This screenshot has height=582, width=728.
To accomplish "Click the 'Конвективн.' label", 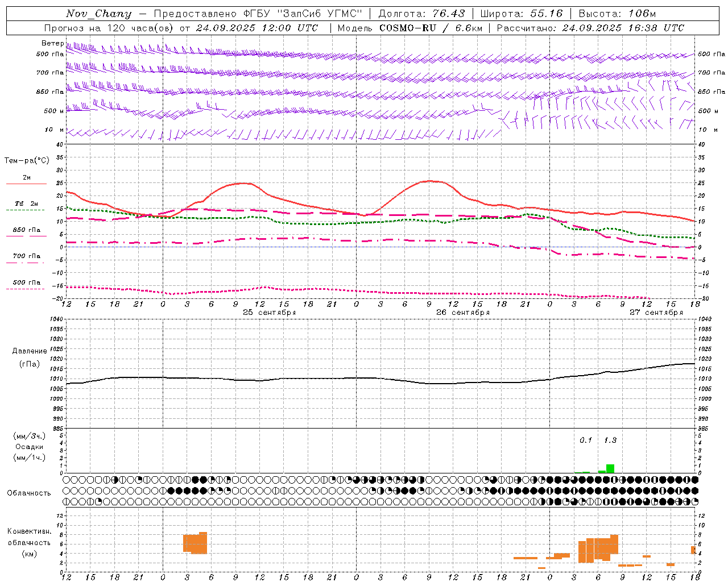I will coord(30,531).
